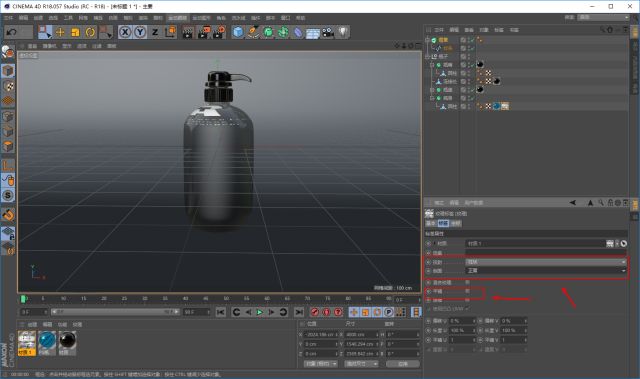Select the highlighted tag tab in Attributes panel
The image size is (640, 379).
[443, 223]
